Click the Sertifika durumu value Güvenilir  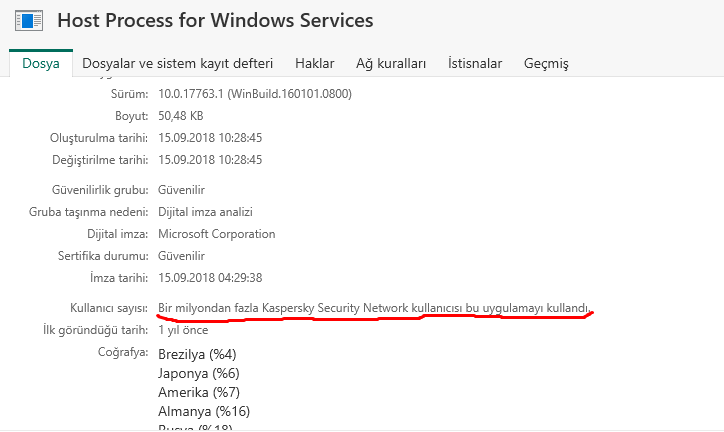[x=181, y=256]
